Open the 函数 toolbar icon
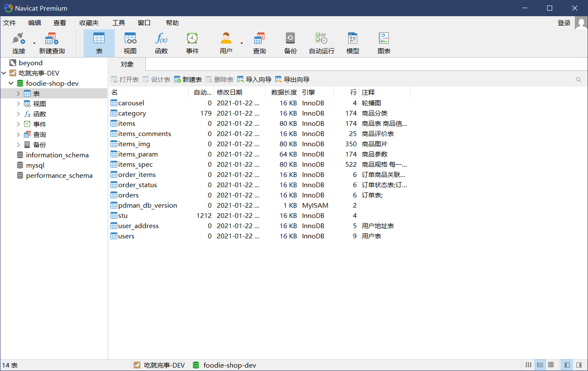The height and width of the screenshot is (371, 588). (x=161, y=43)
